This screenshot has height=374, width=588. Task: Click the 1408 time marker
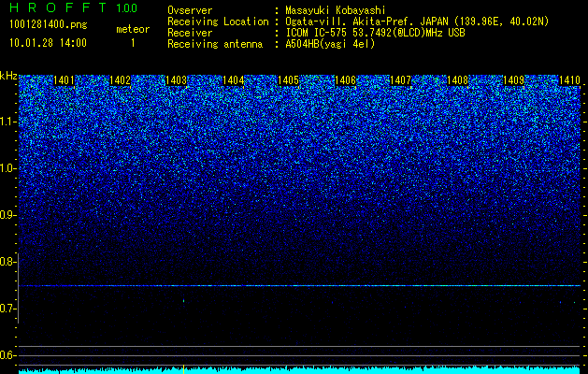click(458, 80)
